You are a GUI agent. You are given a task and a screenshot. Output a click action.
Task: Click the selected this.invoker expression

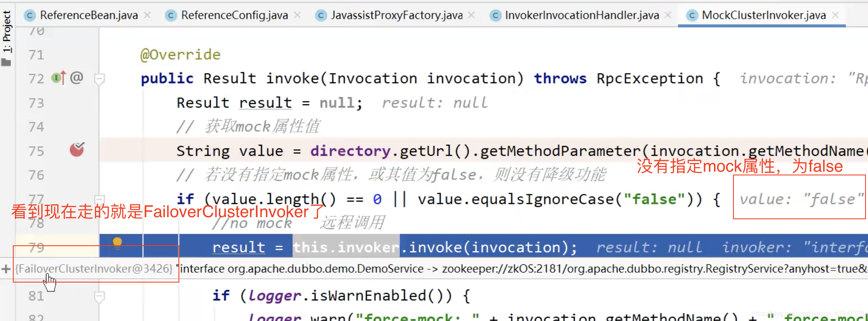tap(346, 247)
